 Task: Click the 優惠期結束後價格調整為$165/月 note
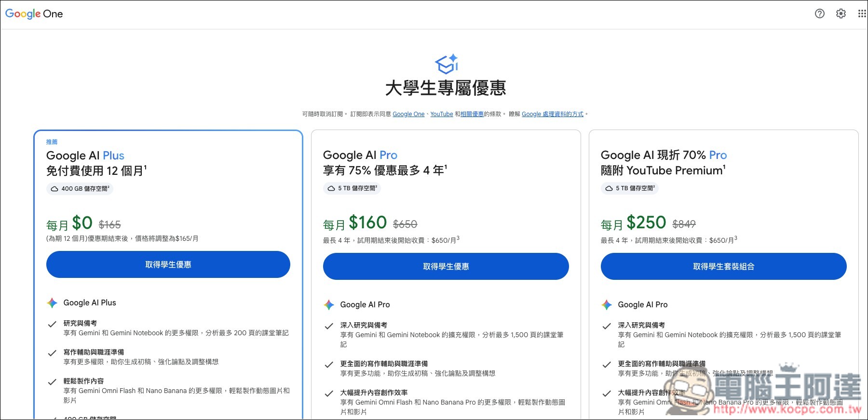pos(122,238)
